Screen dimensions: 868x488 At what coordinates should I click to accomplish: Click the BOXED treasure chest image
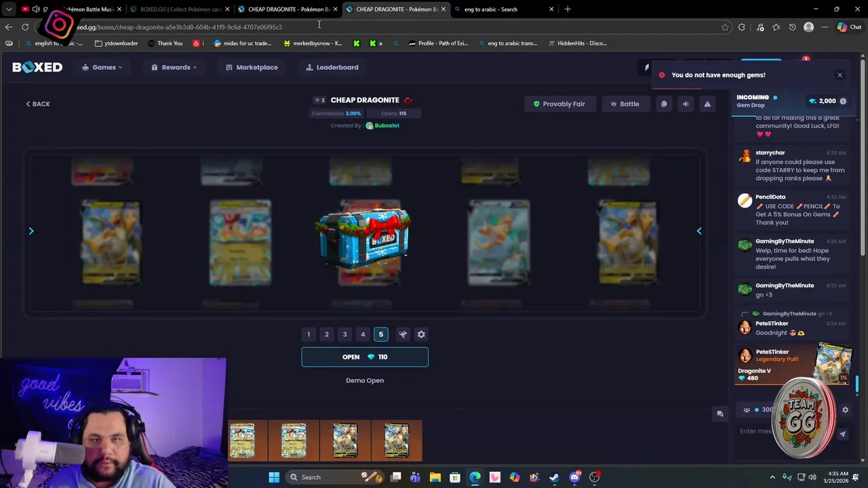(364, 240)
